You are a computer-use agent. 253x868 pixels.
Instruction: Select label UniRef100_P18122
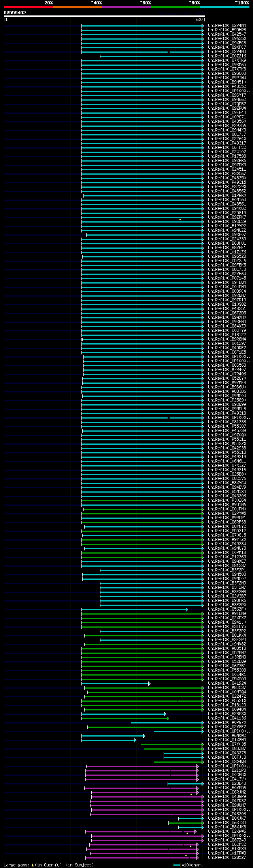[x=227, y=335]
